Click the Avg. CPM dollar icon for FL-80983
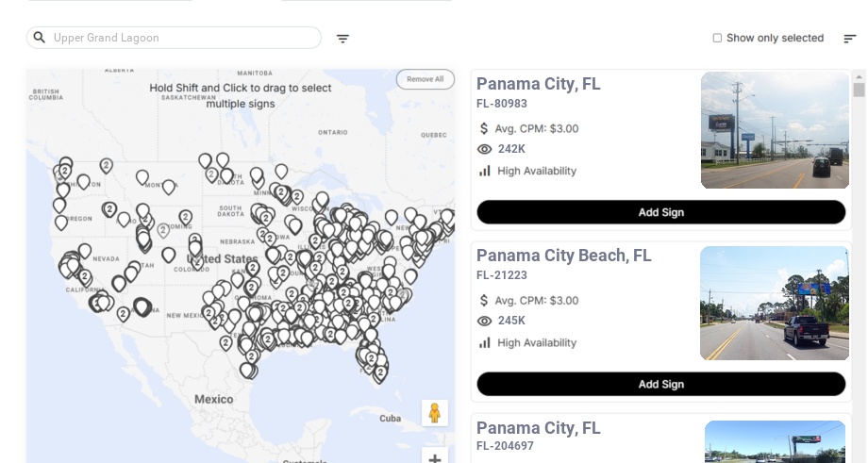 485,128
